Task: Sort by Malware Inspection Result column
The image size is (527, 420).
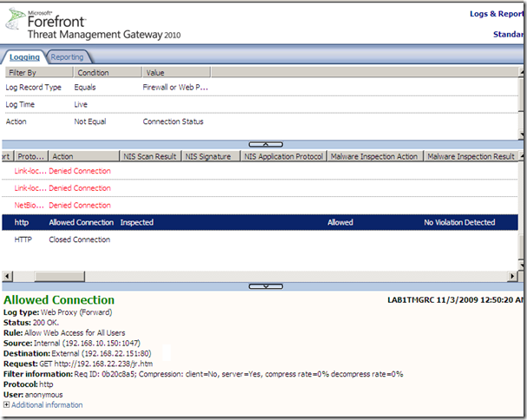Action: click(x=471, y=156)
